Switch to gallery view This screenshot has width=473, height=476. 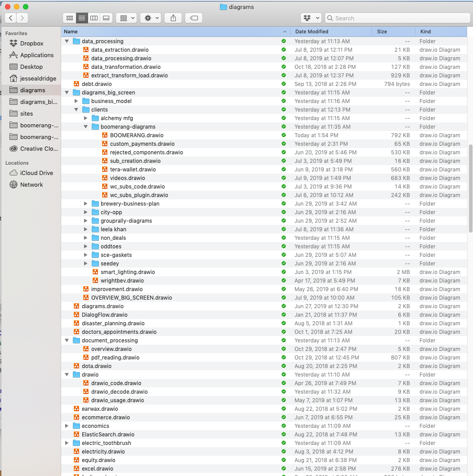(106, 18)
